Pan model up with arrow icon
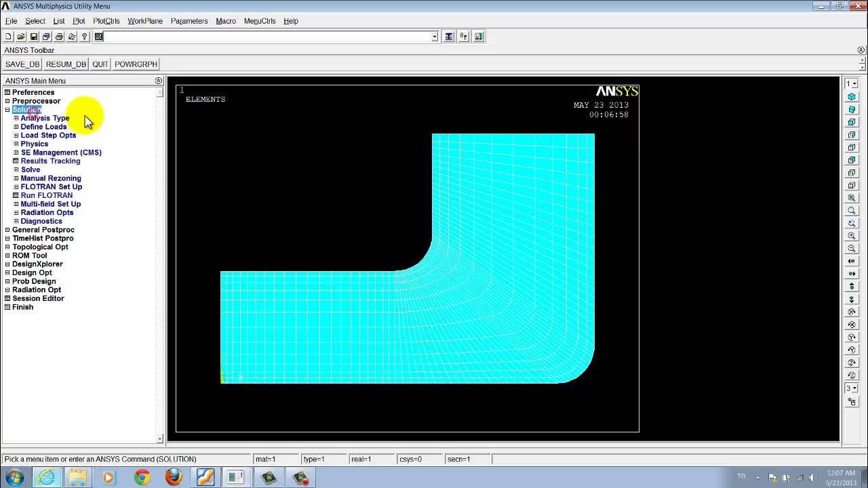 [852, 286]
